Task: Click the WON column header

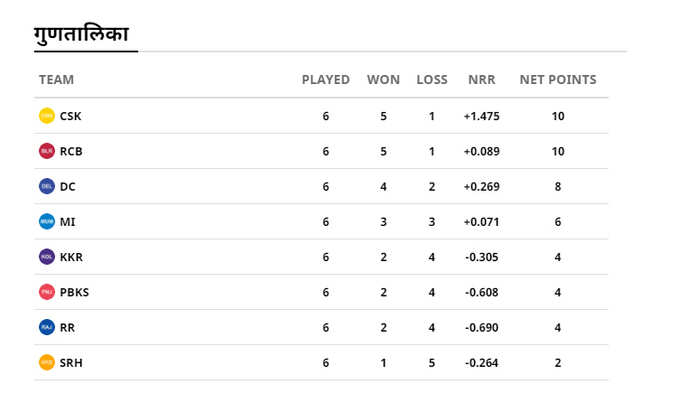Action: pyautogui.click(x=383, y=80)
